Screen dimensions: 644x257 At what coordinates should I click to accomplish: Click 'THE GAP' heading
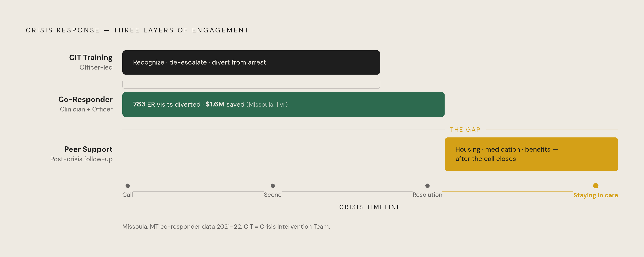point(465,130)
